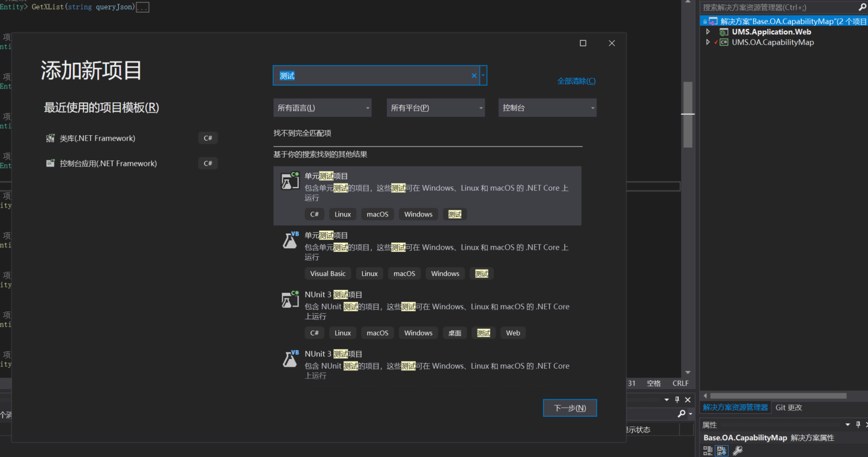Select the Visual Basic 单元测试项目 template
This screenshot has height=457, width=868.
427,256
